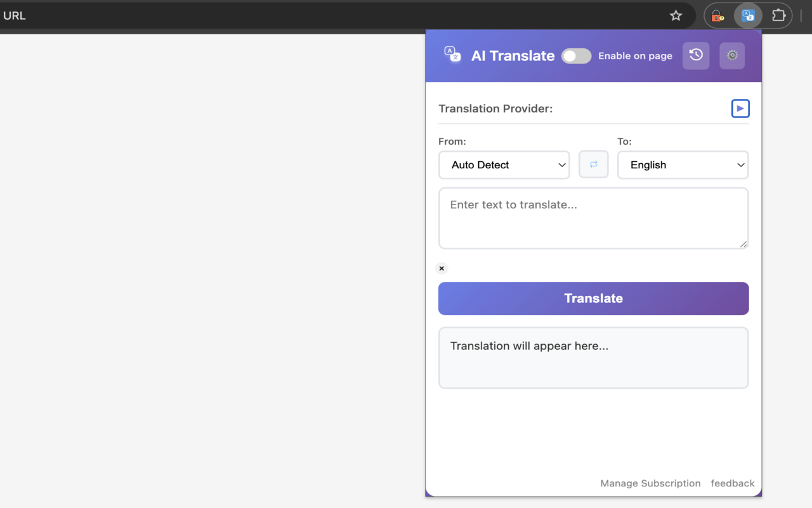Click the Translation will appear here box

click(593, 358)
